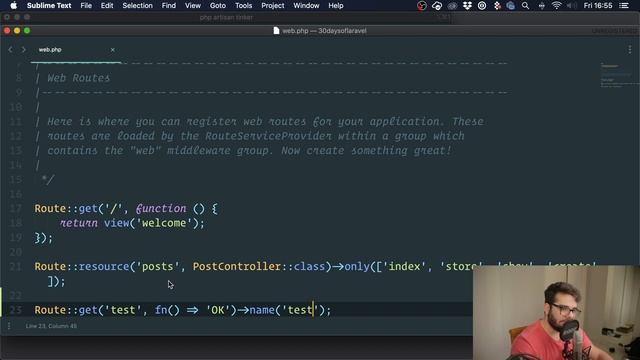The image size is (640, 360).
Task: Click the 'index' string in only array
Action: [x=404, y=267]
